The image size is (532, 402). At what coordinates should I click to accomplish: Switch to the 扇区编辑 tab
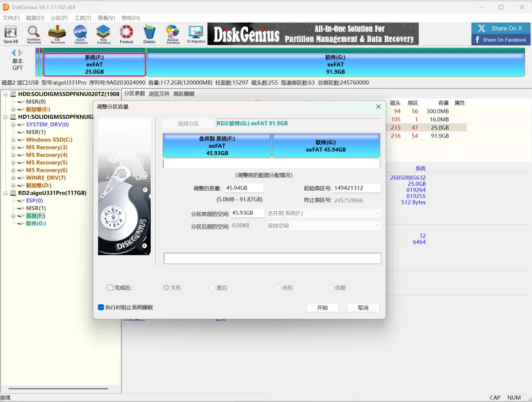(x=184, y=94)
